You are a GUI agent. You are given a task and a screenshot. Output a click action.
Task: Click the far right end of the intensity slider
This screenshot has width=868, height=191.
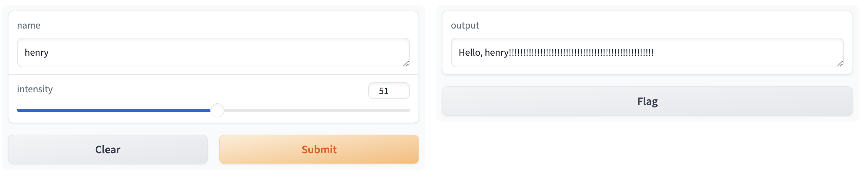point(409,110)
